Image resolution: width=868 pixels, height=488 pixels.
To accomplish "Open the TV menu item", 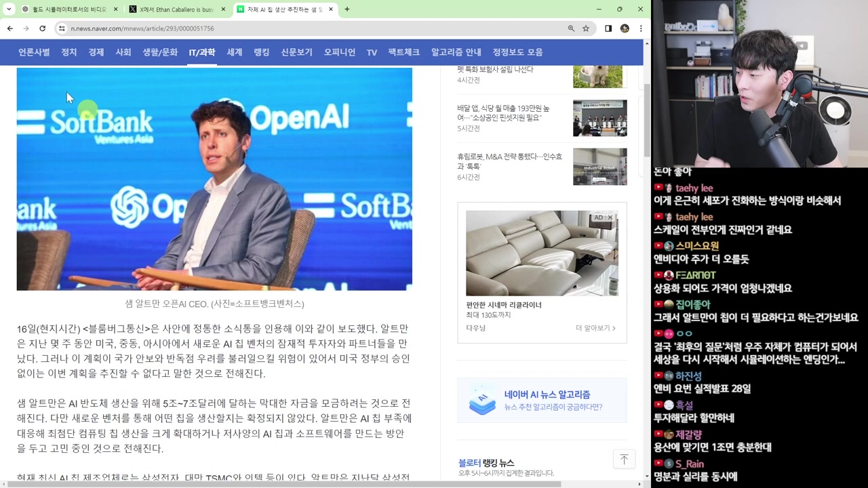I will pyautogui.click(x=372, y=52).
